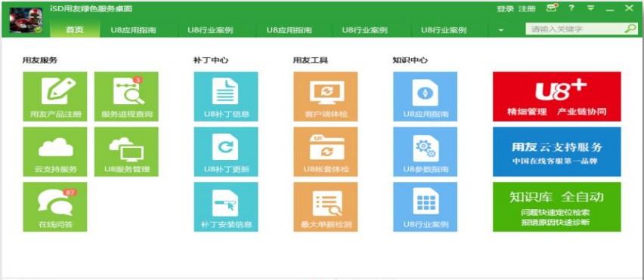Viewport: 644px width, 280px height.
Task: Open the 用友云支持服务 banner
Action: click(557, 152)
